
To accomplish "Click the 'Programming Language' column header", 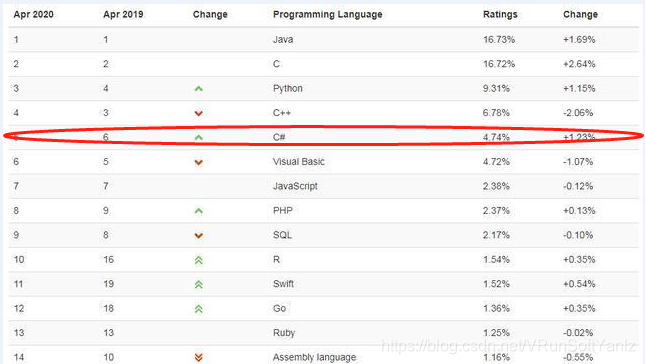I will click(x=327, y=14).
